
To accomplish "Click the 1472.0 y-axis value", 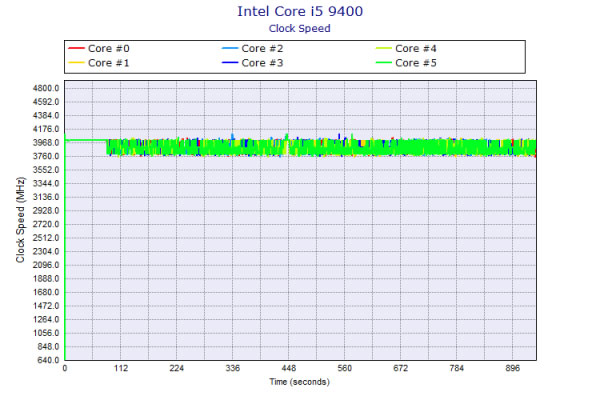I will (x=46, y=306).
